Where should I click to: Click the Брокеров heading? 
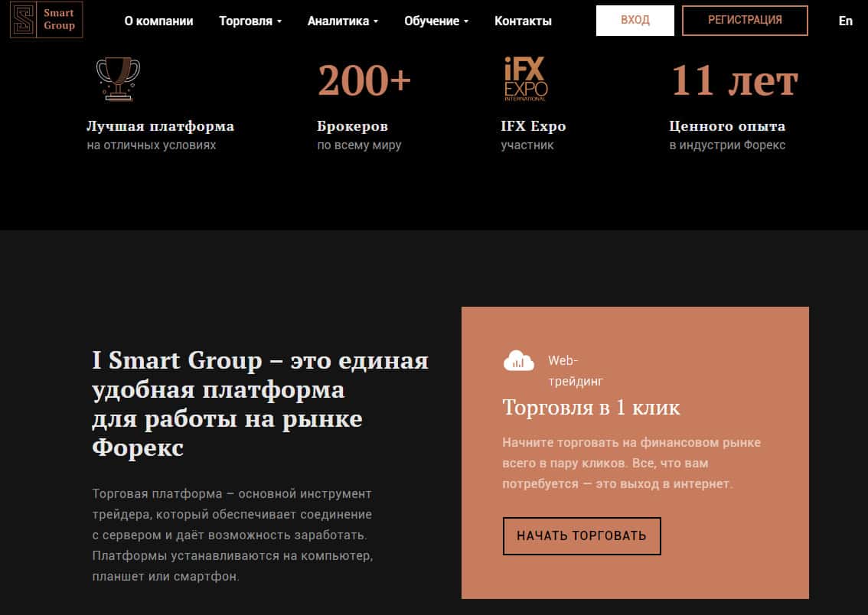[x=353, y=126]
